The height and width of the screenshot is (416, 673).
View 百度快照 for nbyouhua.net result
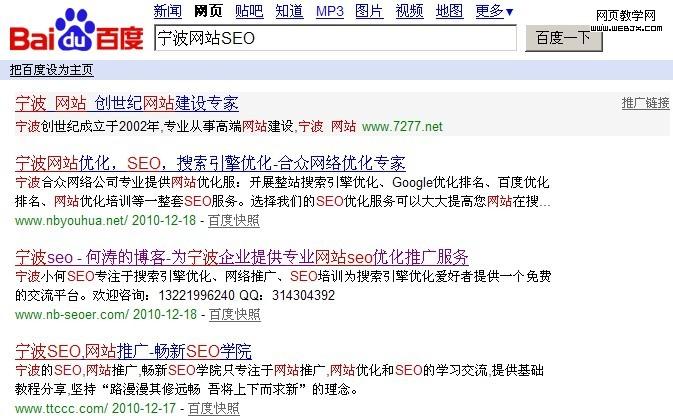(x=234, y=219)
